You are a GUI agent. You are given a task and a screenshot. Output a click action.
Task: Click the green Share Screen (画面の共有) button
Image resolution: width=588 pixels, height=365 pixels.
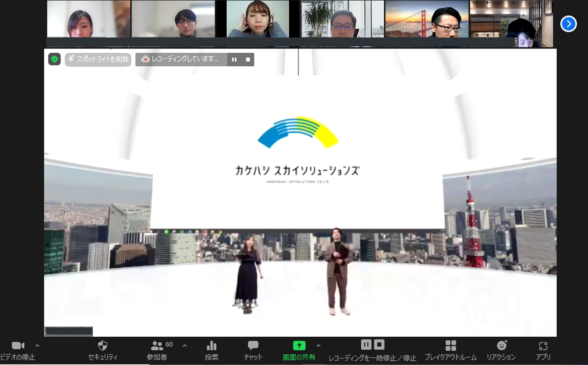(x=299, y=350)
